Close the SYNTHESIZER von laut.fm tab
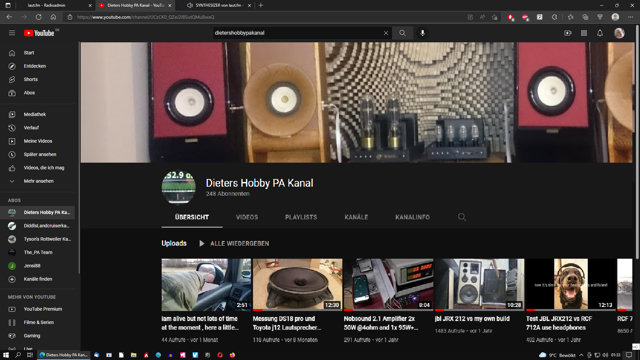This screenshot has height=360, width=640. 249,5
